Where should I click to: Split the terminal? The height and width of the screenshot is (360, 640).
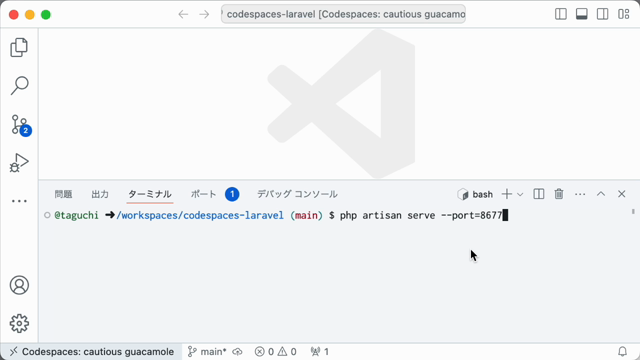tap(539, 194)
